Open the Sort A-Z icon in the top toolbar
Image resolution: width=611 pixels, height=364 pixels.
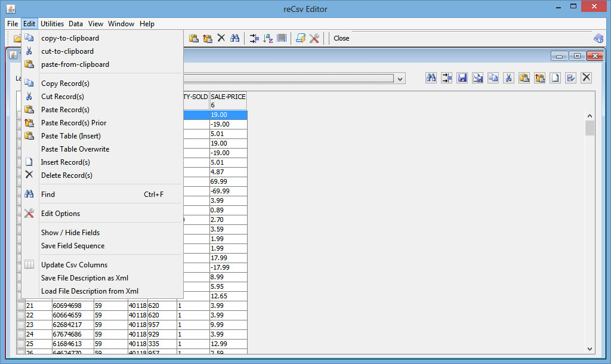268,38
